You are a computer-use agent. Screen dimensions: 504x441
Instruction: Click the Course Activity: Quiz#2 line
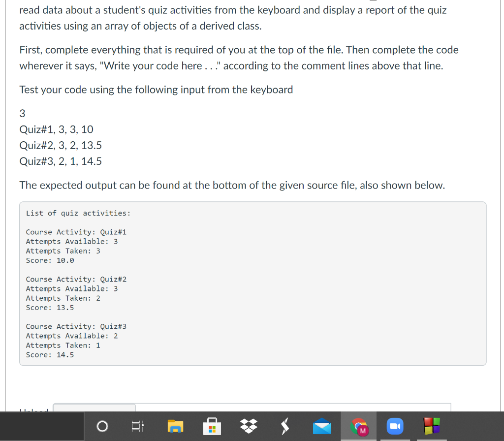(x=76, y=279)
